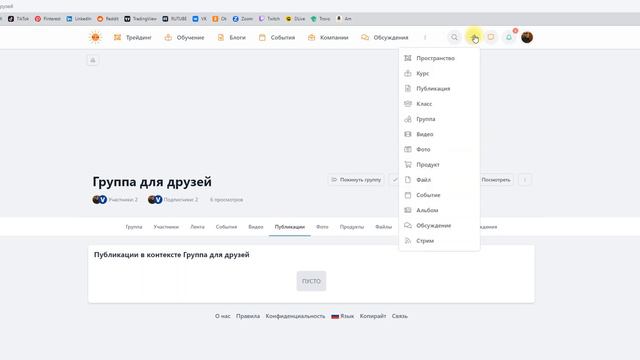Open the Язык language selector

pyautogui.click(x=342, y=316)
